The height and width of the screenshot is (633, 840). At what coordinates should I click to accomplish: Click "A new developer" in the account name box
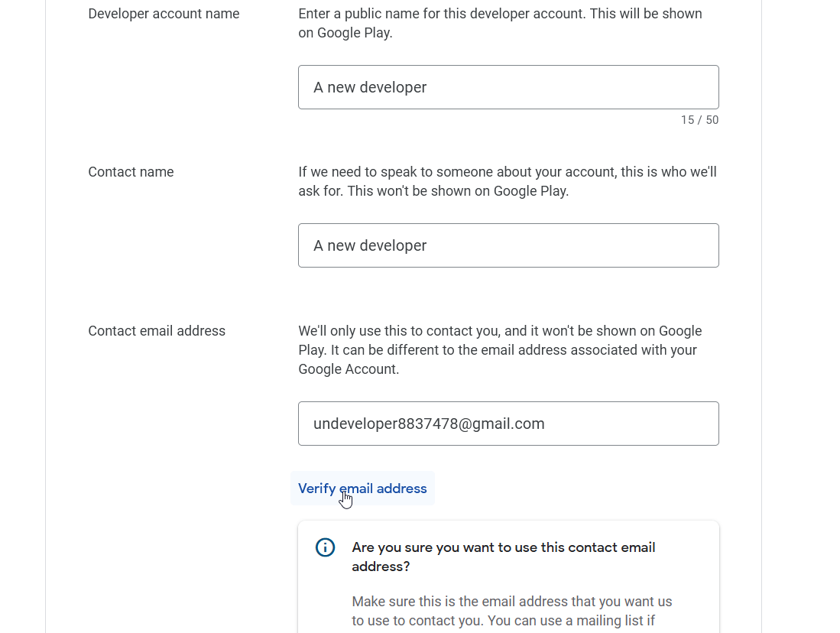[x=370, y=87]
